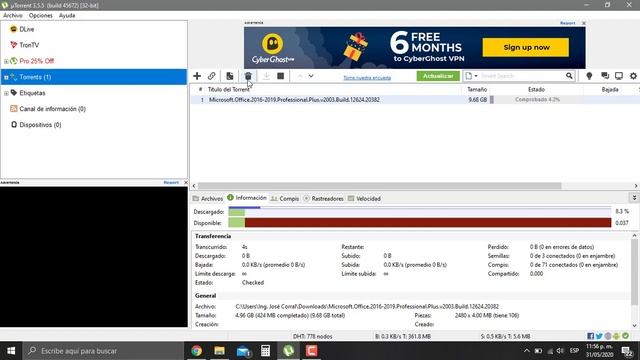This screenshot has width=640, height=360.
Task: Select Canal de información (0)
Action: click(52, 109)
